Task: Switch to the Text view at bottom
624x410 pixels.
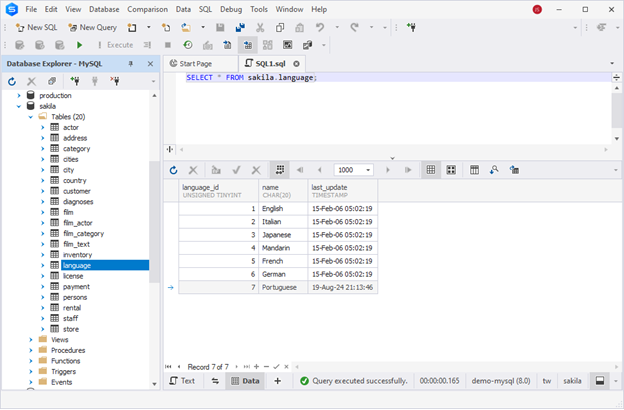Action: (181, 381)
